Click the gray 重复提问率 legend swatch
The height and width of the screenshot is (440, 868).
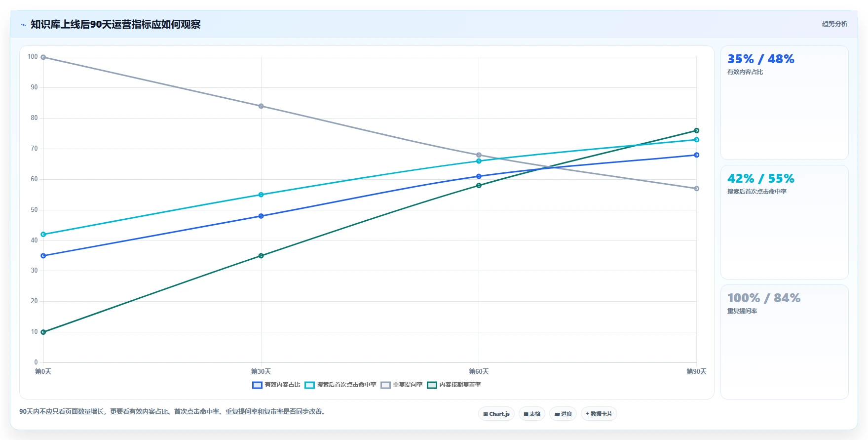click(x=385, y=385)
